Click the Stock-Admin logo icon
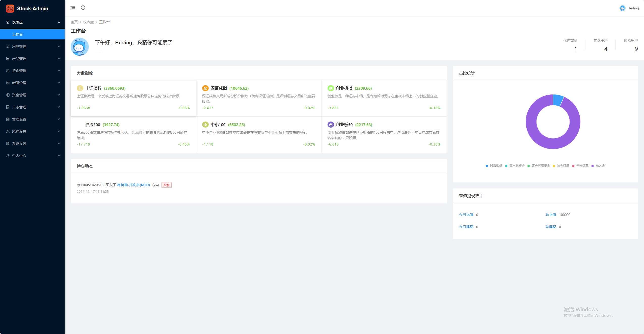The image size is (644, 334). [10, 9]
